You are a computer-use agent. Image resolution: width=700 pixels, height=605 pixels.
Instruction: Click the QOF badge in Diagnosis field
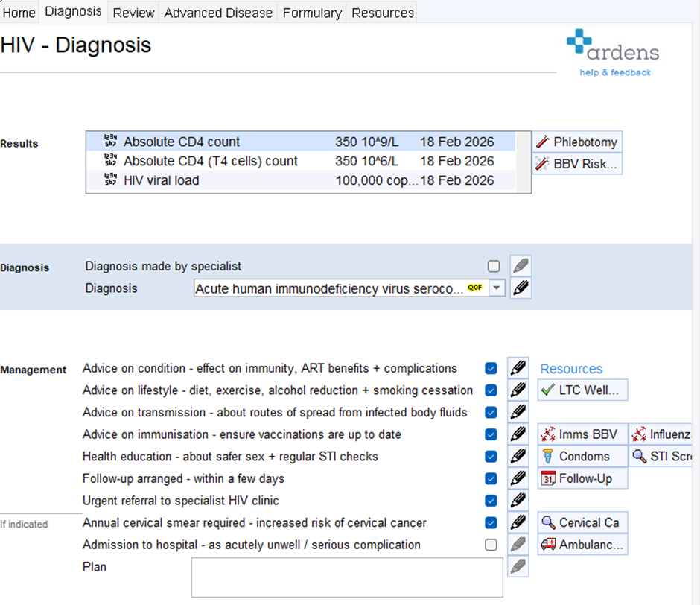pyautogui.click(x=475, y=288)
